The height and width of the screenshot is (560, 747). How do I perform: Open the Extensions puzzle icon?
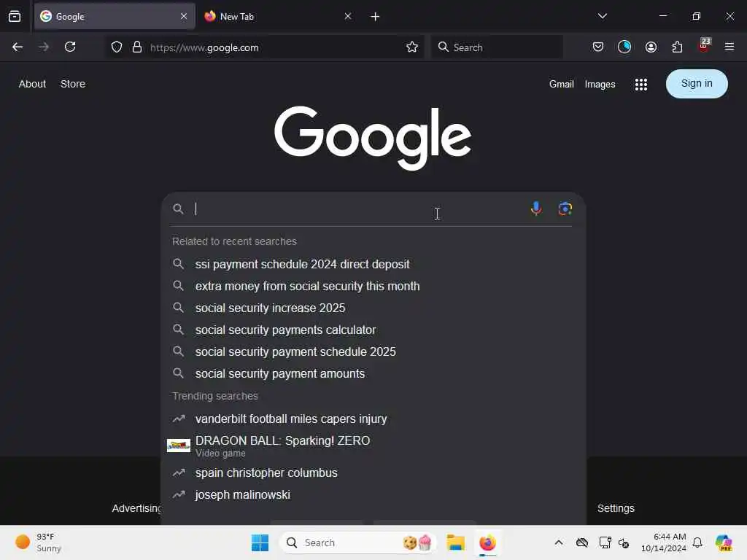click(677, 47)
